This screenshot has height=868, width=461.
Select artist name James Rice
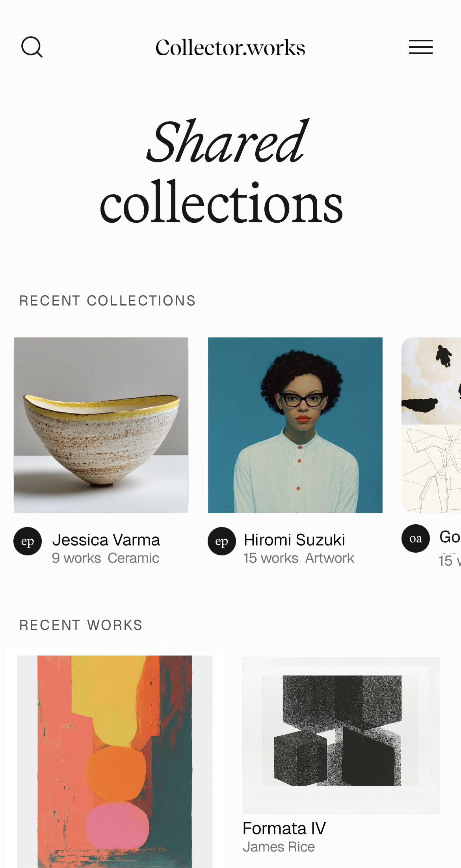point(279,846)
